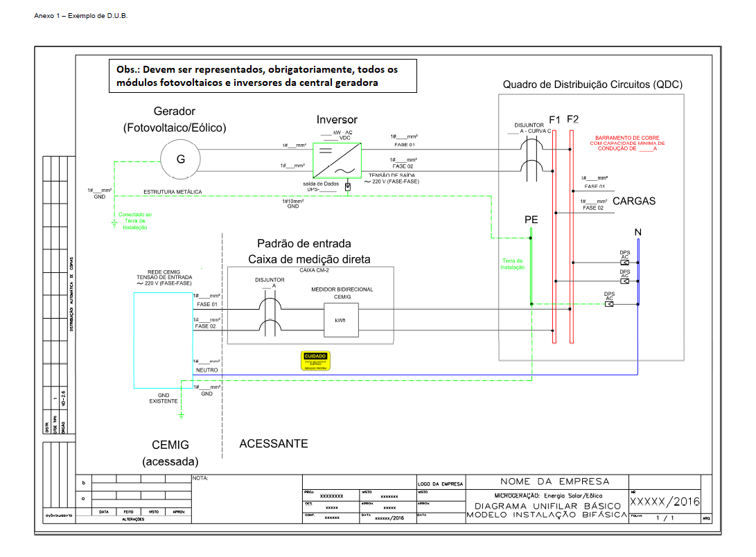
Task: Click the cyan REDE CEMIG rectangle
Action: click(x=163, y=339)
